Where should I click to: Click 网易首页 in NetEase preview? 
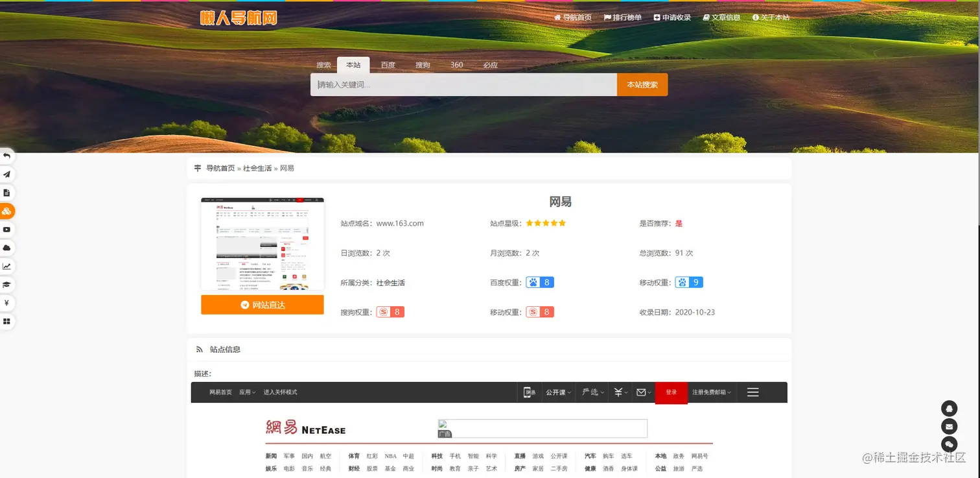[220, 392]
